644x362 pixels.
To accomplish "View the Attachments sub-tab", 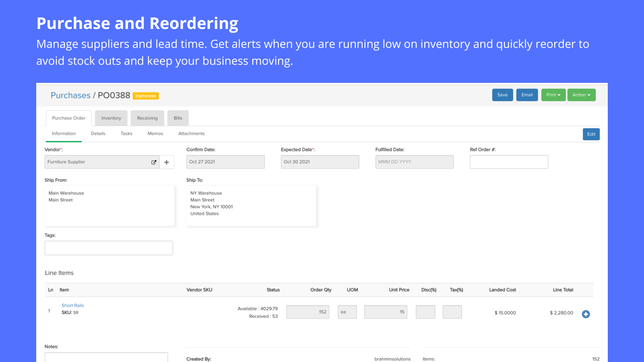I will click(192, 134).
